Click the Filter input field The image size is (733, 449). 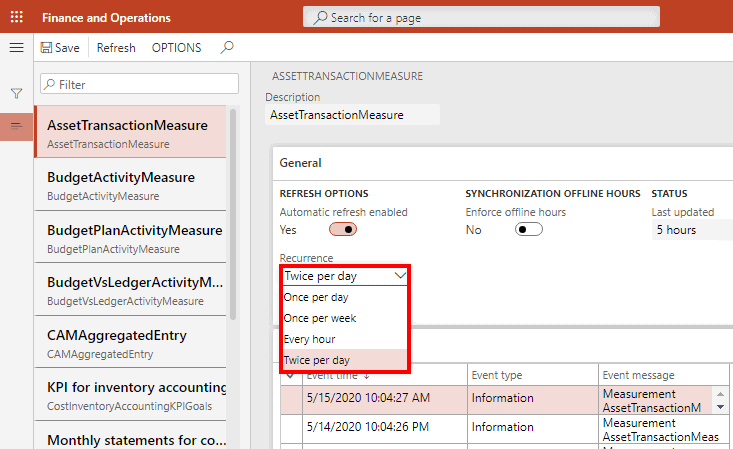[x=139, y=84]
